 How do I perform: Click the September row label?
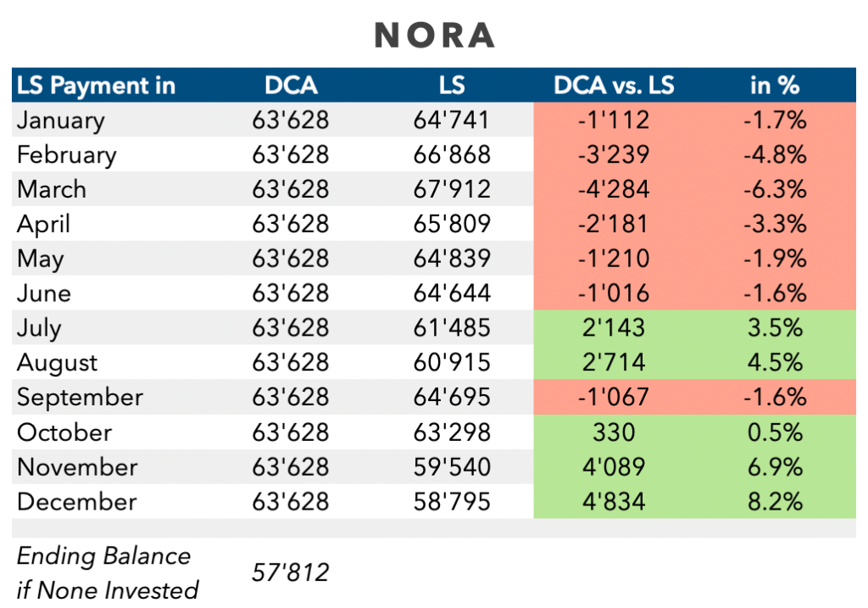[x=80, y=398]
